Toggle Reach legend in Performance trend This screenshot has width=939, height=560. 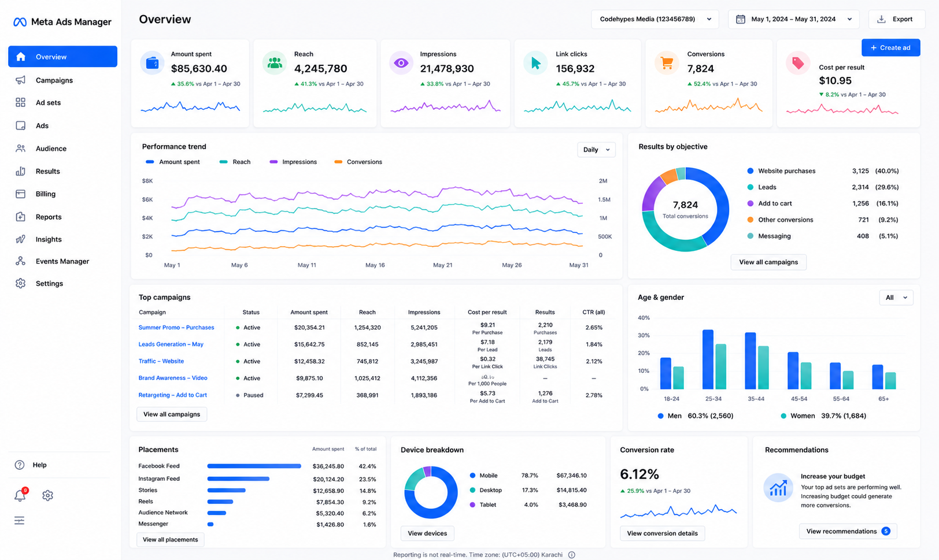235,162
